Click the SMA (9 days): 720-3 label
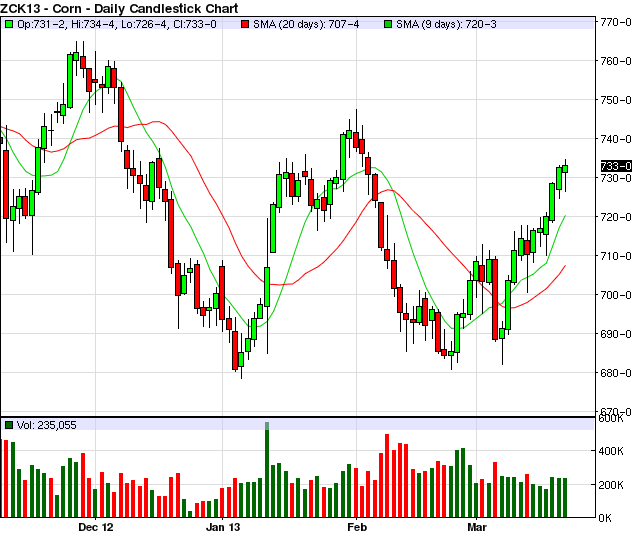640x536 pixels. (446, 24)
